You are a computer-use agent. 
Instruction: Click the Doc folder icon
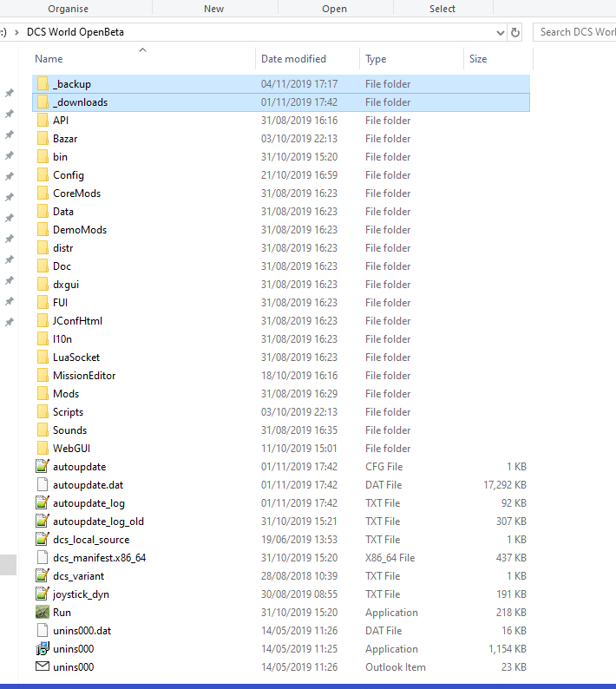tap(43, 266)
